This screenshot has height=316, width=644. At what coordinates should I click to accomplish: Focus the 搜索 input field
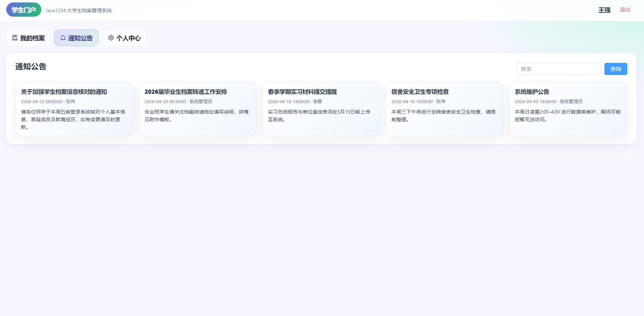558,69
